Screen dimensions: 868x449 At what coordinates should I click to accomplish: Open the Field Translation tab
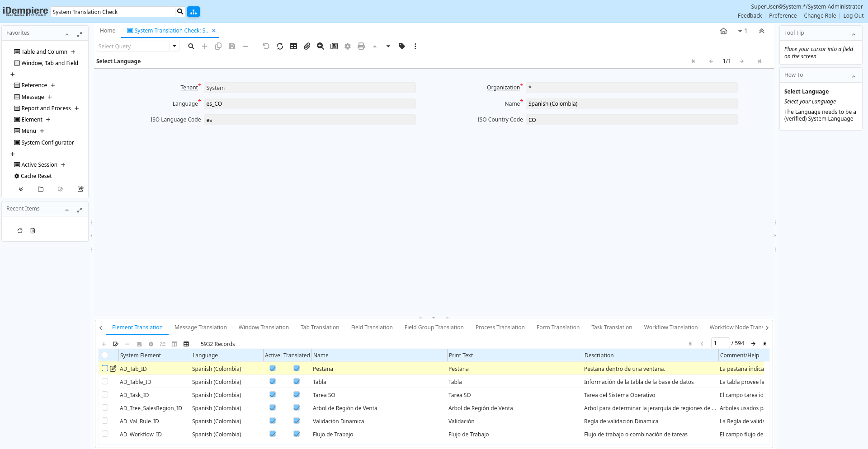click(x=372, y=327)
